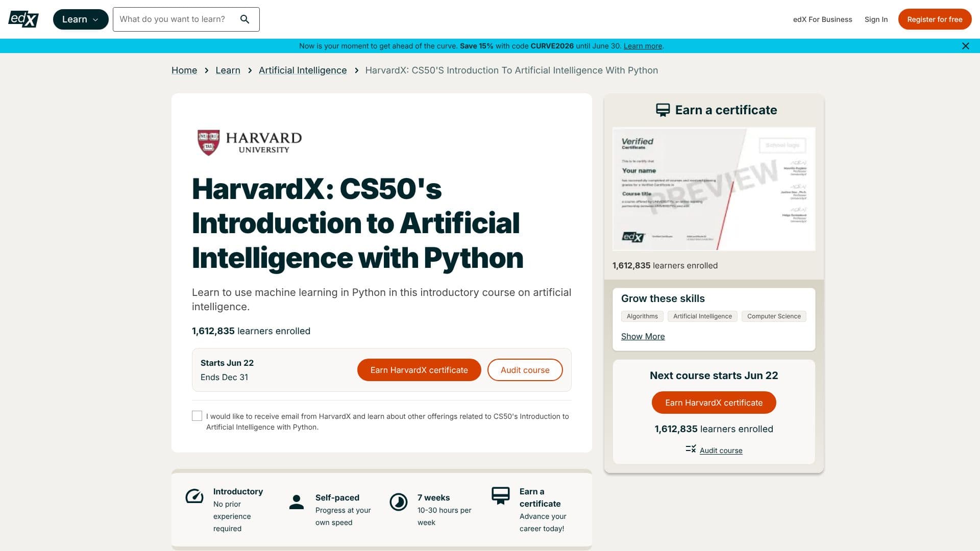Viewport: 980px width, 551px height.
Task: Click the Home breadcrumb link
Action: (184, 70)
